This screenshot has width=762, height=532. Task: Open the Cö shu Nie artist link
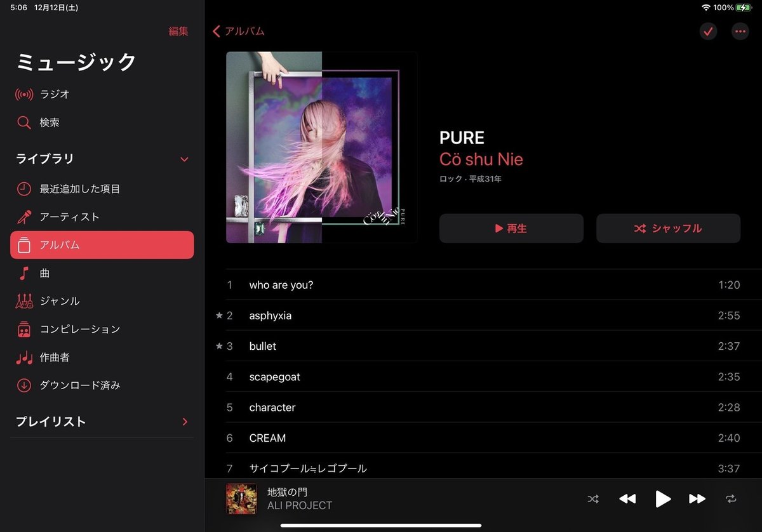click(x=481, y=159)
